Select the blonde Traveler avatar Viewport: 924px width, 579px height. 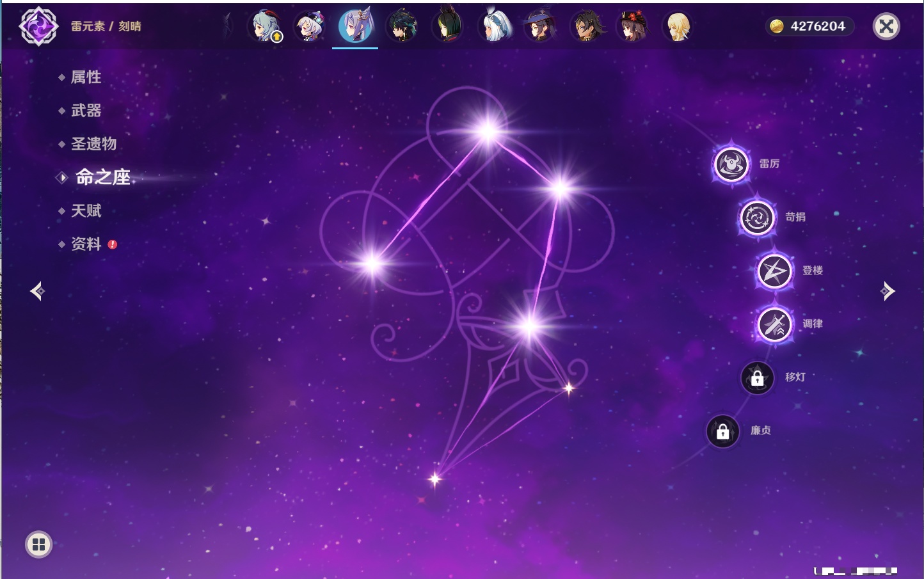pyautogui.click(x=678, y=26)
